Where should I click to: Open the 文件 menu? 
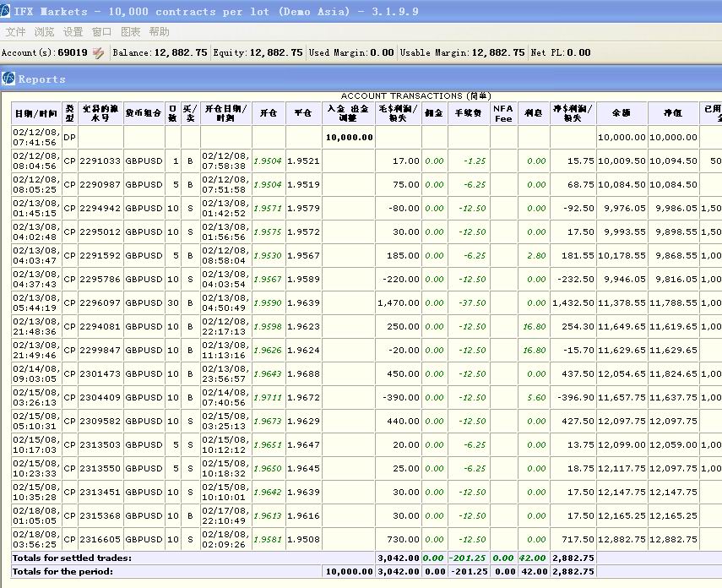coord(15,32)
